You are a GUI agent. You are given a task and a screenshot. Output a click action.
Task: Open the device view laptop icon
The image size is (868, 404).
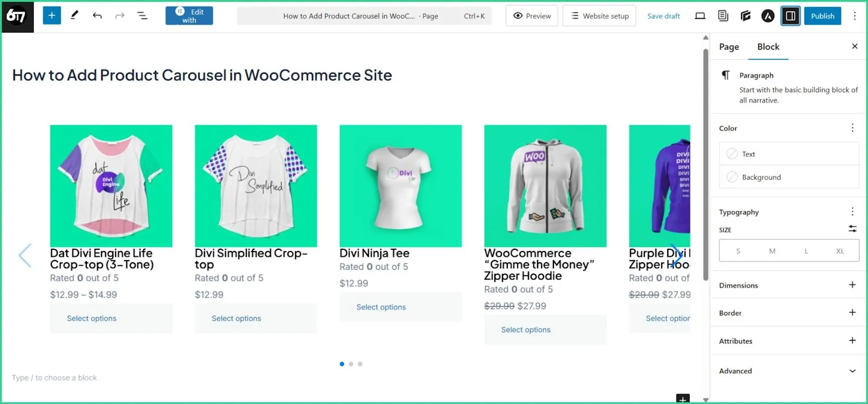coord(700,16)
